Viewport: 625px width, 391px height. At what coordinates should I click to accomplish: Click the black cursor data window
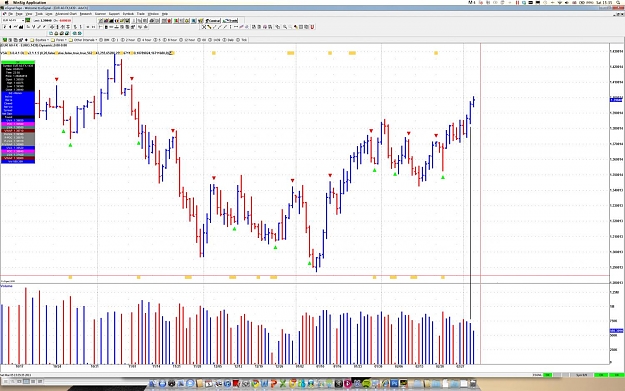[x=18, y=112]
